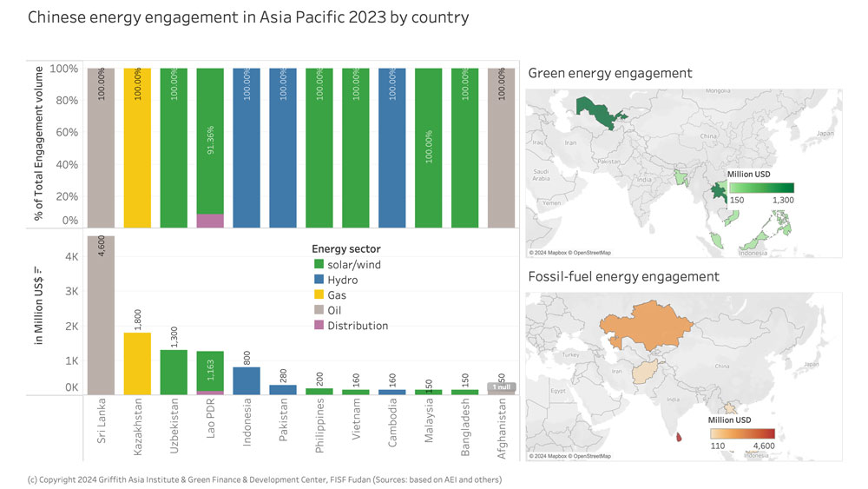The height and width of the screenshot is (489, 868).
Task: Click Indonesia's 800 blue hydro bar
Action: click(x=247, y=381)
